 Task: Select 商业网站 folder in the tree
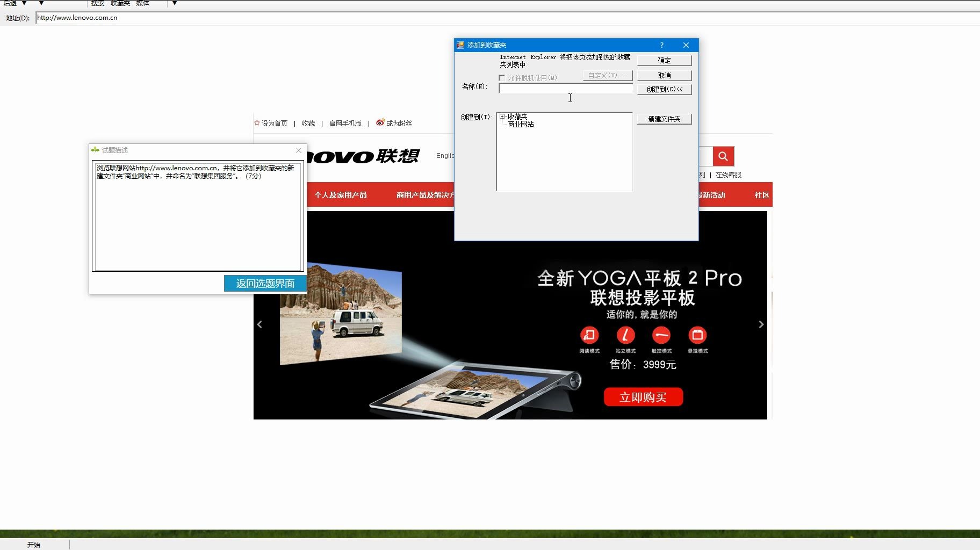click(521, 124)
